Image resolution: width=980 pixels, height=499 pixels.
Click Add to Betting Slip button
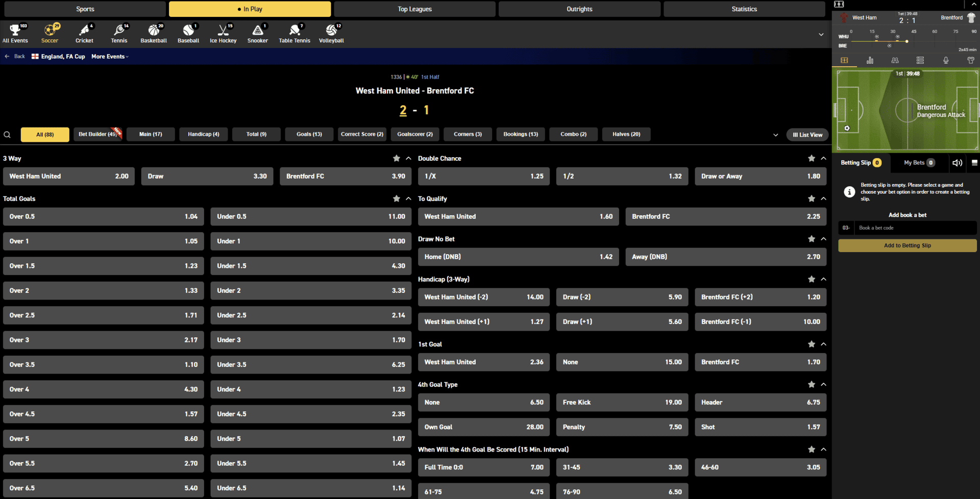point(907,245)
